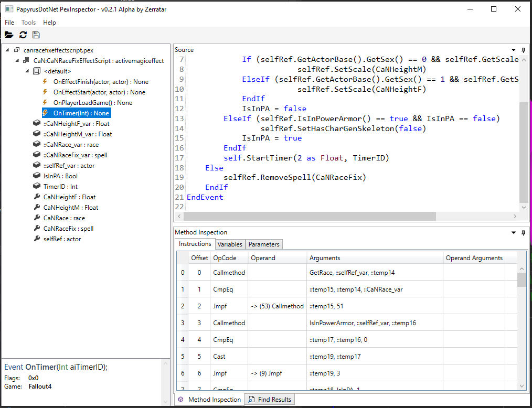This screenshot has height=408, width=532.
Task: Click the ::CaNHeightM_var cube icon
Action: 37,134
